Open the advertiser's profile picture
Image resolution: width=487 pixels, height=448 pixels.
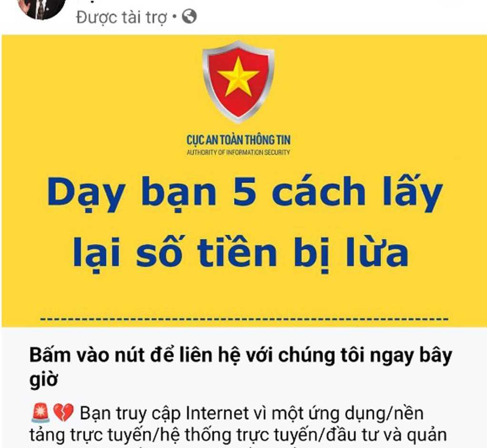[x=41, y=7]
